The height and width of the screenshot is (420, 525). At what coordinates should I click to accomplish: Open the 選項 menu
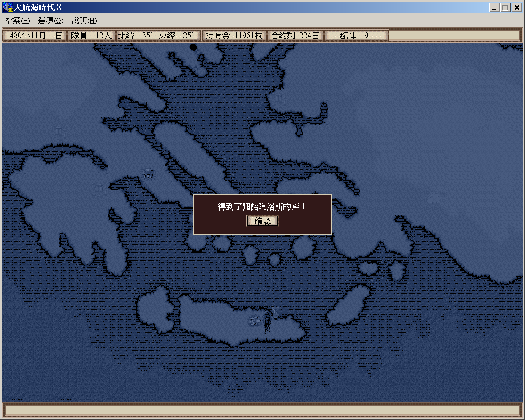point(50,21)
